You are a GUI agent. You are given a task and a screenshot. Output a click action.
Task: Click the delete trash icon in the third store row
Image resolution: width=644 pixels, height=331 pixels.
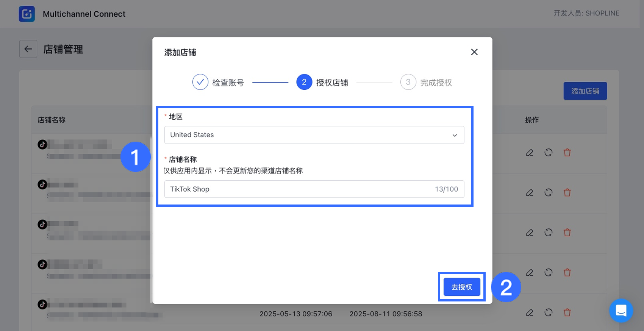[x=567, y=233]
